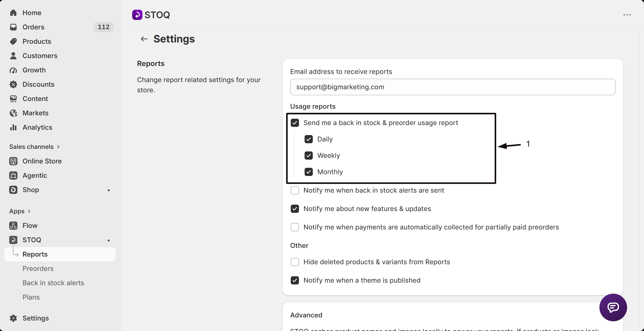
Task: Click the Settings gear icon in sidebar
Action: pyautogui.click(x=13, y=318)
